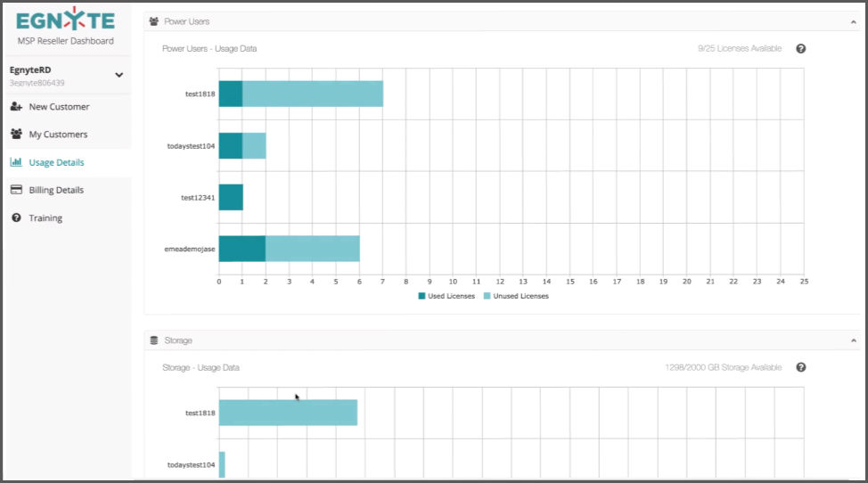Open the My Customers page
The height and width of the screenshot is (483, 868).
click(x=58, y=135)
